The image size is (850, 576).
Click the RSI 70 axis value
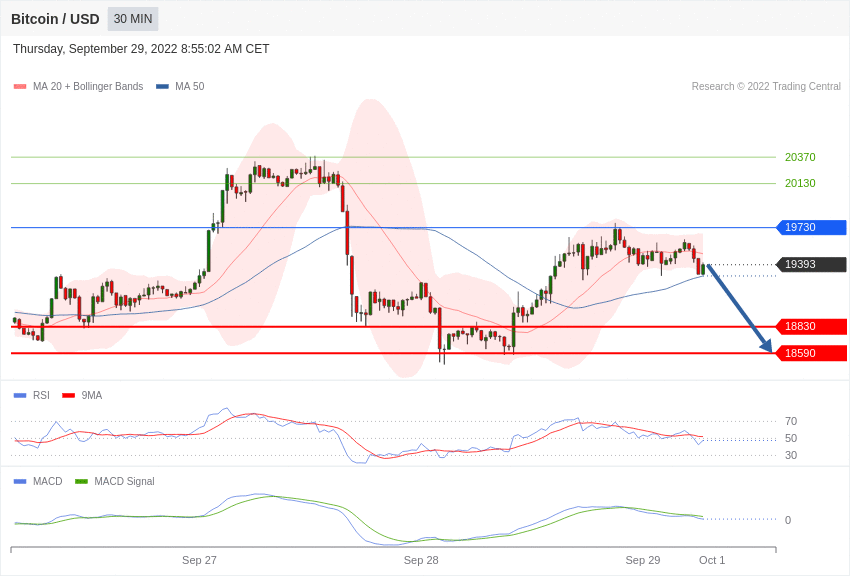pyautogui.click(x=791, y=421)
